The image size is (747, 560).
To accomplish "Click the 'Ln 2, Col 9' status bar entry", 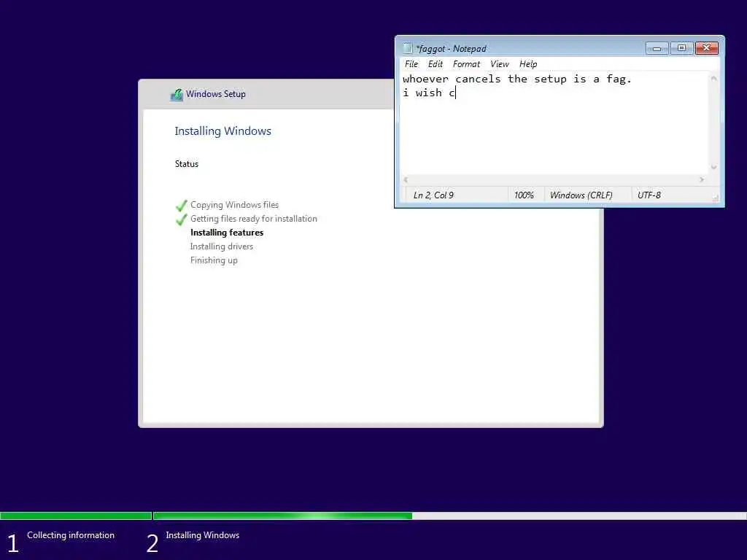I will tap(433, 195).
